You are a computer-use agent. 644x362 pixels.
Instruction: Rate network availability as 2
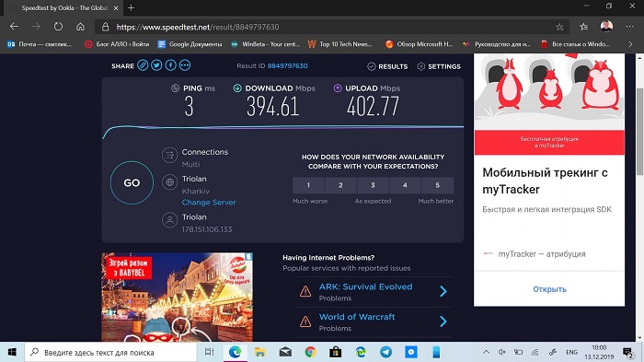coord(340,185)
